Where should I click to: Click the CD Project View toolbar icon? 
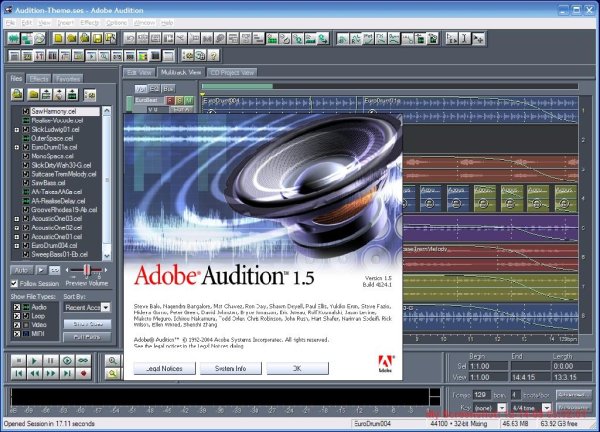[40, 39]
